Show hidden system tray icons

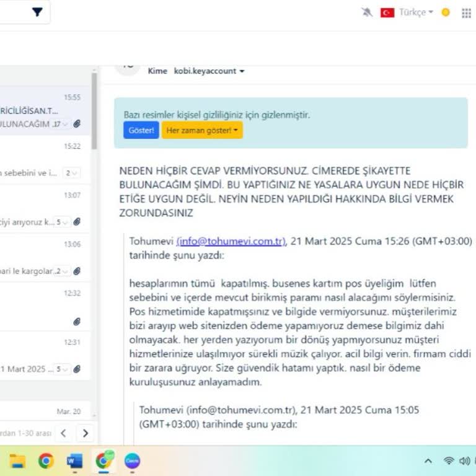point(428,461)
